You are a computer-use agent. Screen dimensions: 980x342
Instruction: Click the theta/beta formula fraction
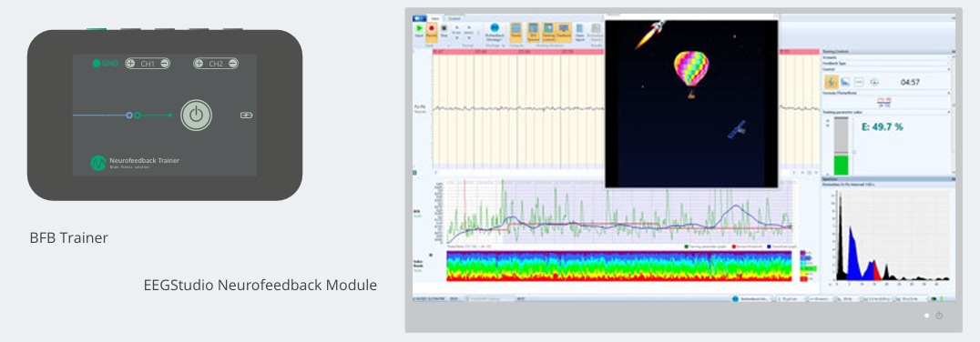pyautogui.click(x=883, y=103)
